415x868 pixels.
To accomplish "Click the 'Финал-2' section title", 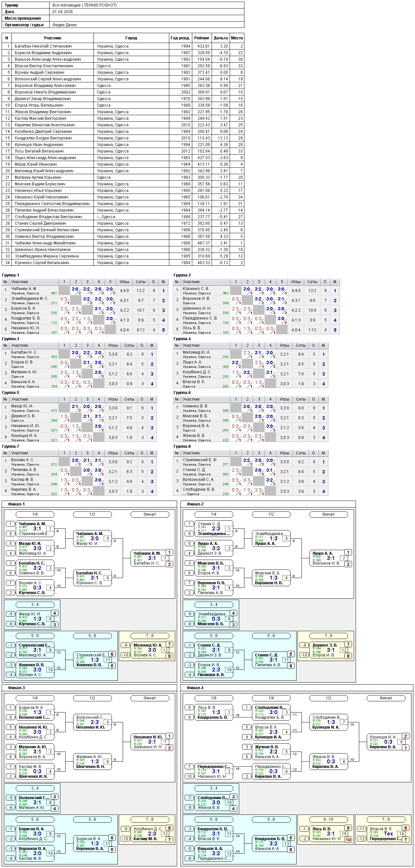I will (x=196, y=504).
